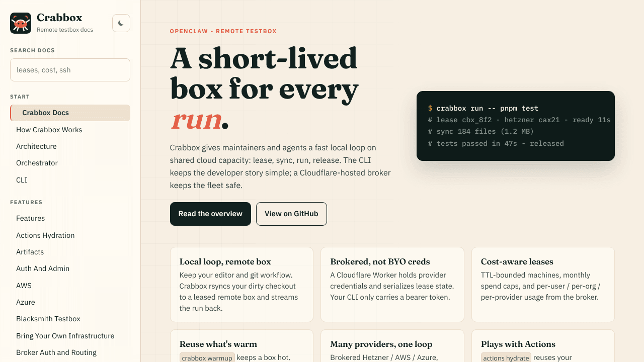
Task: Open the Crabbox Docs sidebar item
Action: pyautogui.click(x=70, y=113)
